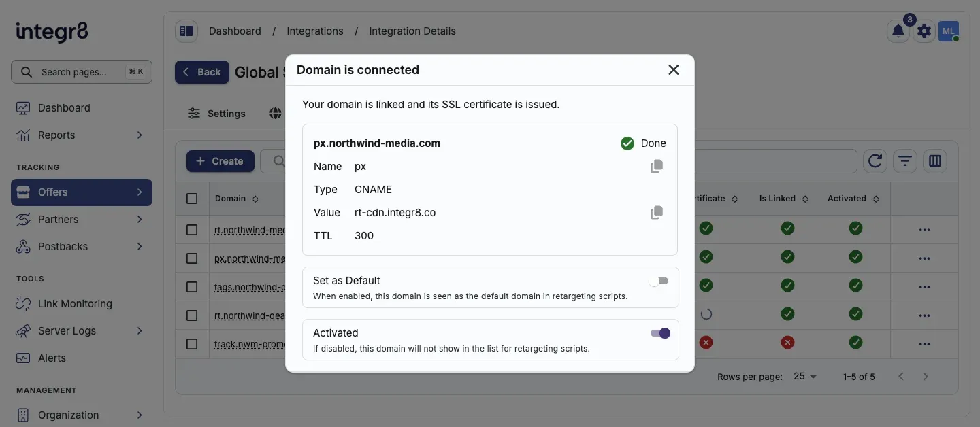Click the TTL value 300

364,236
